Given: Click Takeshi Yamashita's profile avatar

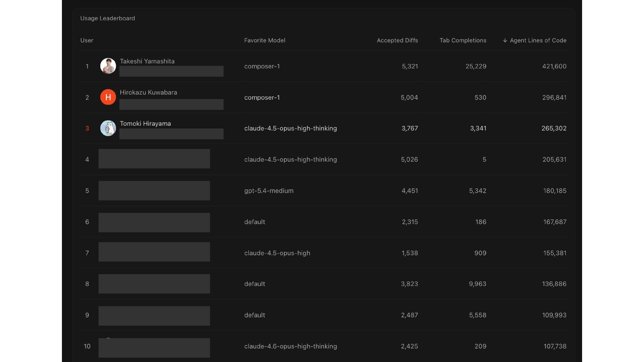Looking at the screenshot, I should 108,66.
